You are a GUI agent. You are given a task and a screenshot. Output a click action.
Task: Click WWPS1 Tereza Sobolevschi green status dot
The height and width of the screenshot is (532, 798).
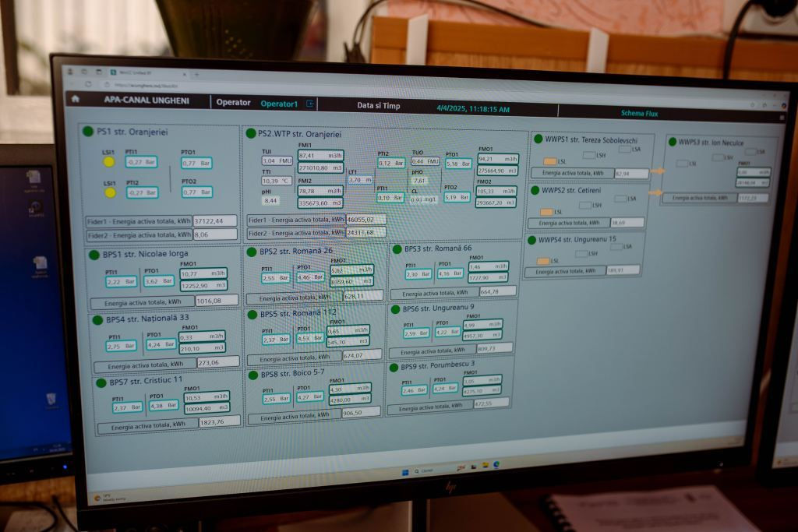538,139
